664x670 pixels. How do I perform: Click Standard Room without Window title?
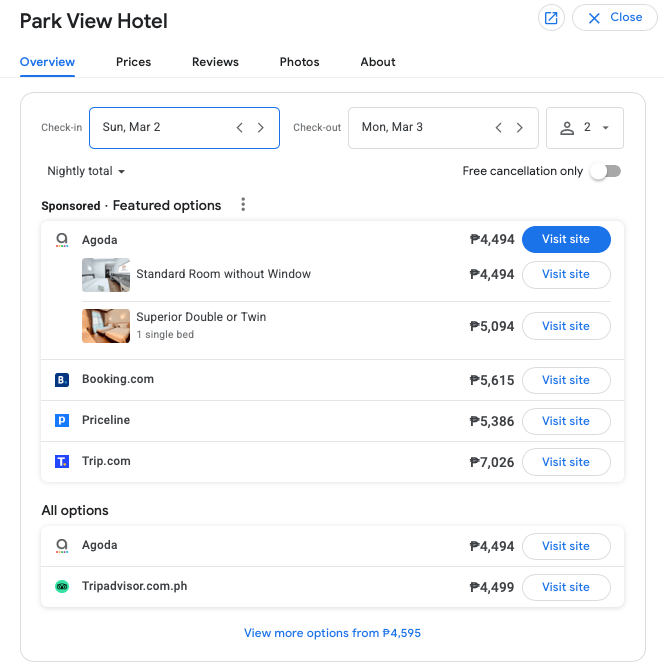pos(223,274)
